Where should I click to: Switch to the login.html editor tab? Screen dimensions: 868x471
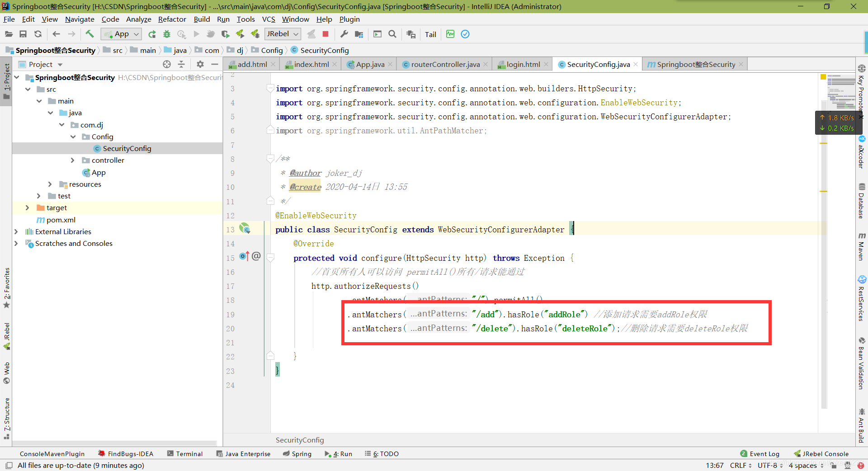523,64
